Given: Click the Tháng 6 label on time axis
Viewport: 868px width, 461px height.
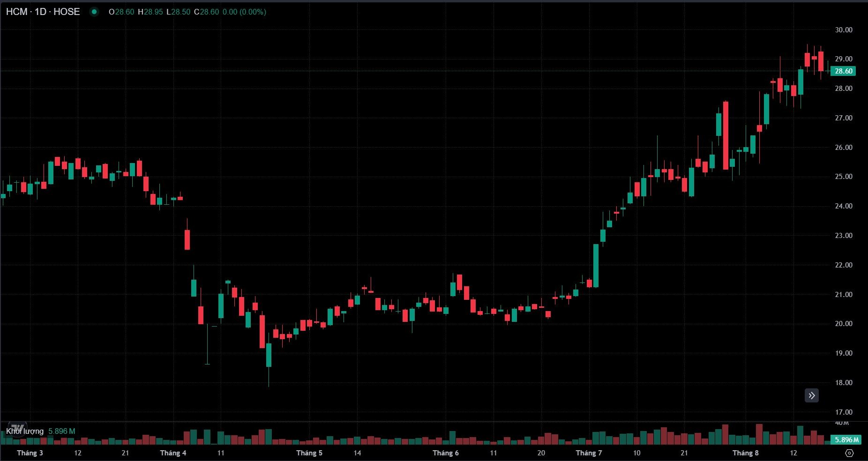Looking at the screenshot, I should [446, 453].
